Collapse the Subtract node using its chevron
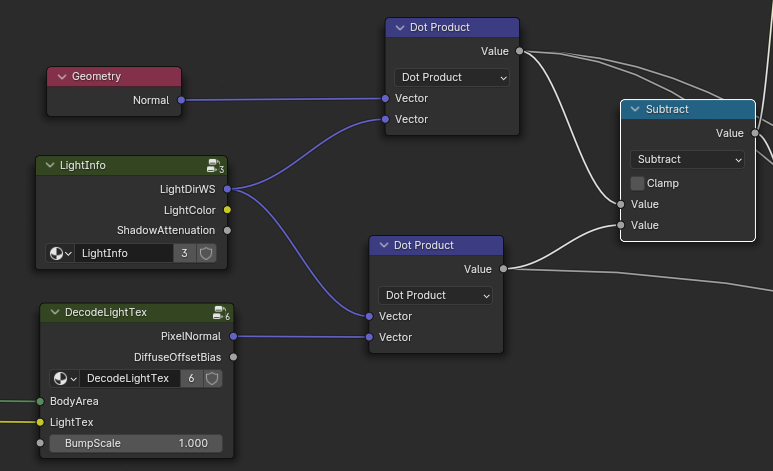 pyautogui.click(x=635, y=109)
